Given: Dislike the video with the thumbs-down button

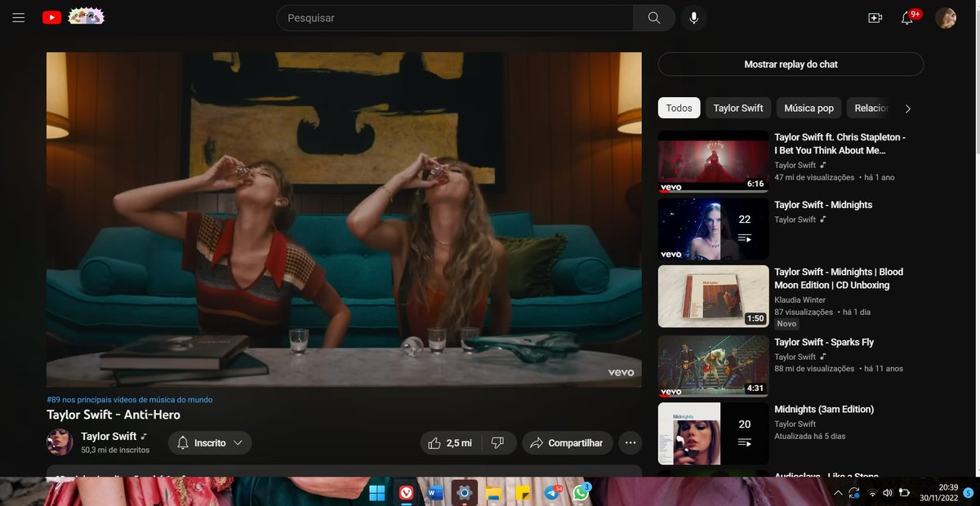Looking at the screenshot, I should click(x=498, y=442).
